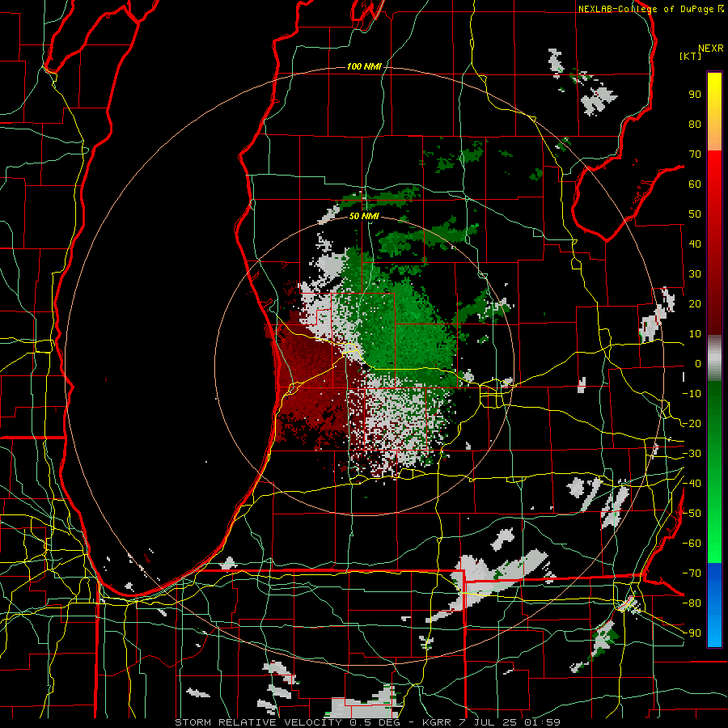
Task: Click the 0 value on the velocity scale
Action: [698, 364]
